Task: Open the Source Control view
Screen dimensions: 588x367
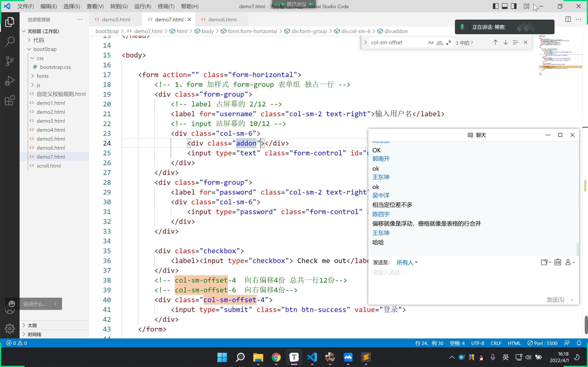Action: click(x=10, y=61)
